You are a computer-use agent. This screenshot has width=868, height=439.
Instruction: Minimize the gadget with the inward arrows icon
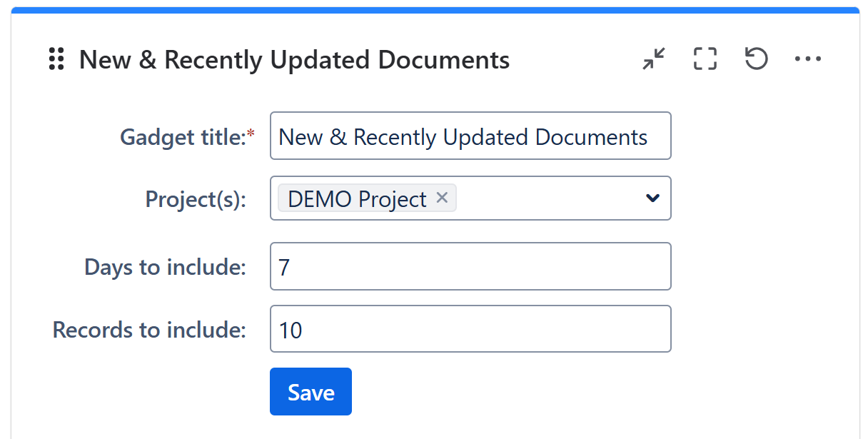pos(654,59)
